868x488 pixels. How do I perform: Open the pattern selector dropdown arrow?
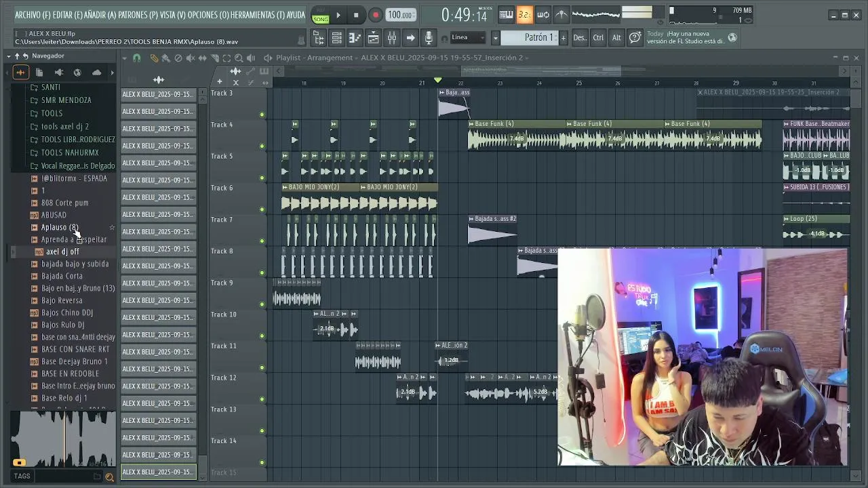(x=496, y=37)
